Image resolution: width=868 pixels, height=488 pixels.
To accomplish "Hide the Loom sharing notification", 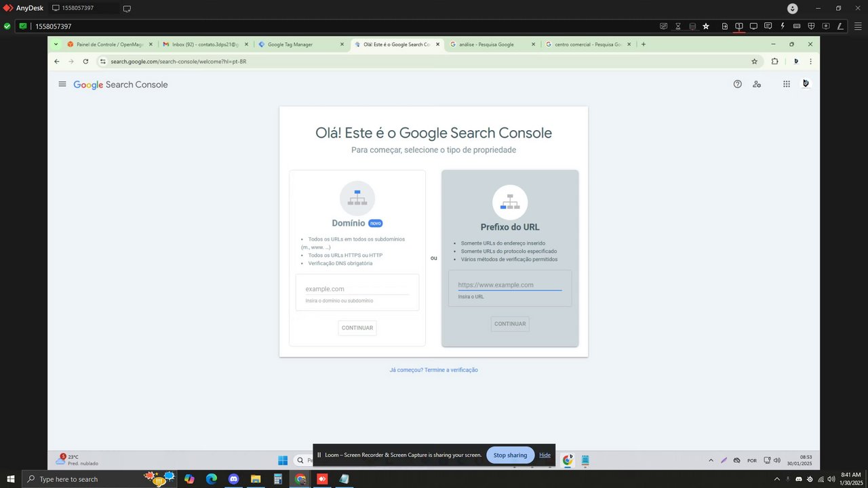I will pyautogui.click(x=545, y=455).
